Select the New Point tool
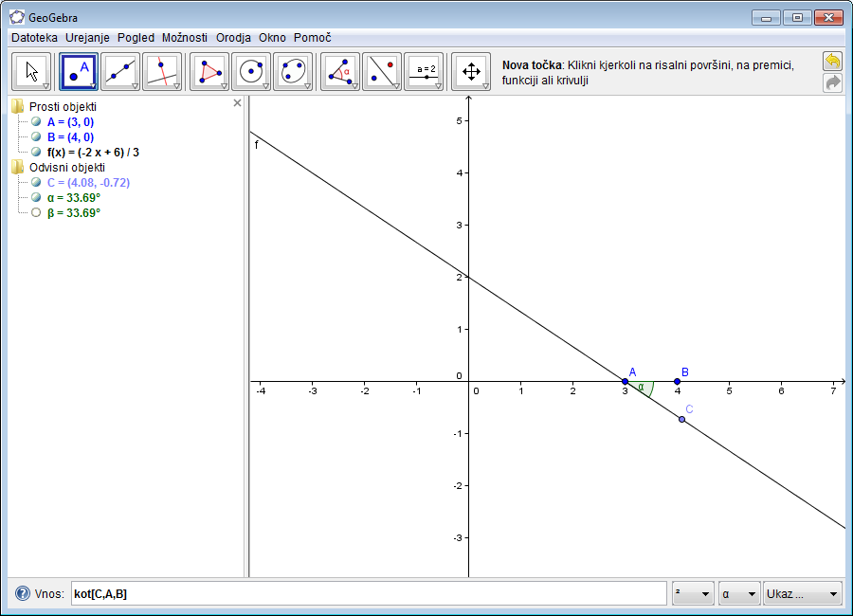853x616 pixels. [80, 71]
